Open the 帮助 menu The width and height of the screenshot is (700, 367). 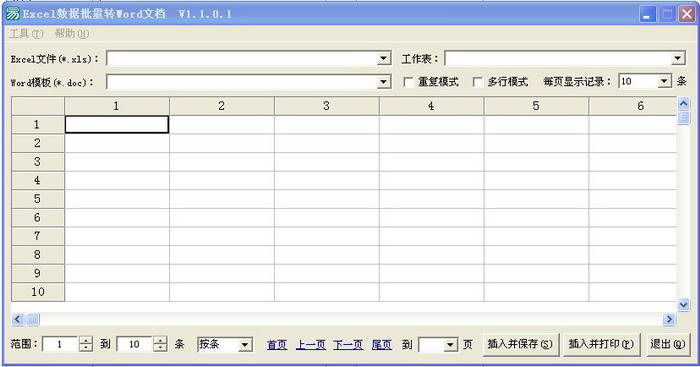[x=71, y=33]
